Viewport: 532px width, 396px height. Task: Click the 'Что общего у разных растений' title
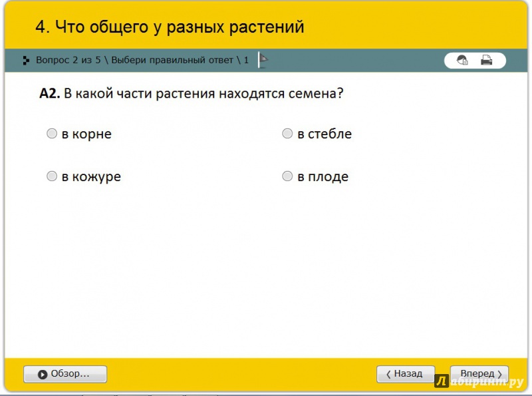tap(170, 27)
